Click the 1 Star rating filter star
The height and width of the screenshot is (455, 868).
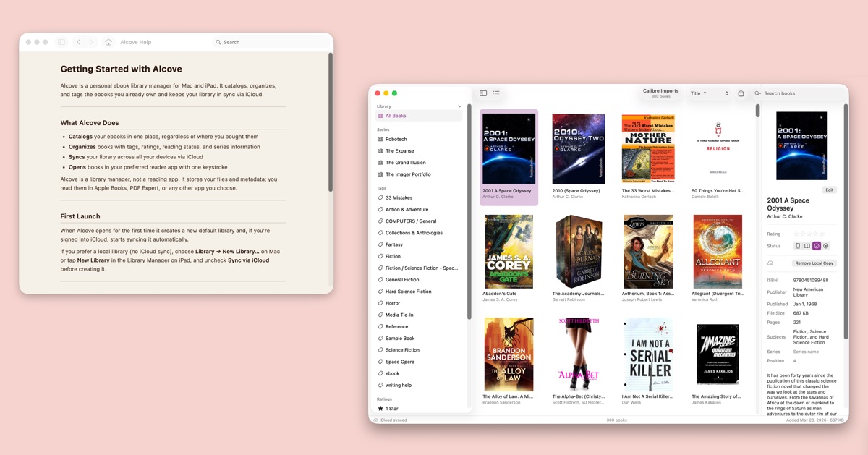tap(380, 409)
